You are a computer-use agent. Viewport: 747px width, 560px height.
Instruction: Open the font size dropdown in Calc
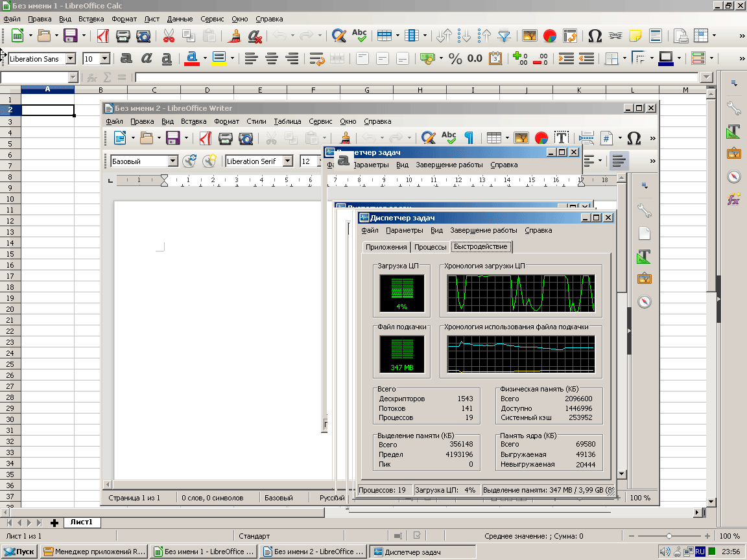click(x=104, y=59)
